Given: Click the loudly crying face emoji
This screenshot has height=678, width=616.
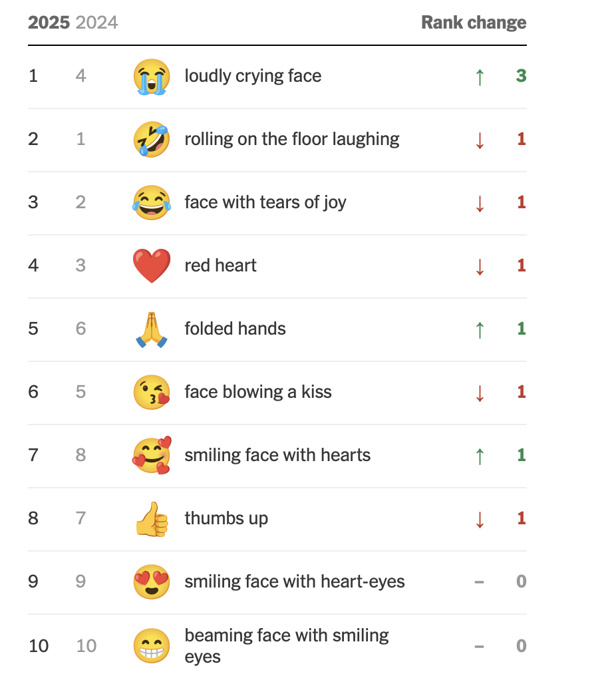Looking at the screenshot, I should (x=152, y=77).
